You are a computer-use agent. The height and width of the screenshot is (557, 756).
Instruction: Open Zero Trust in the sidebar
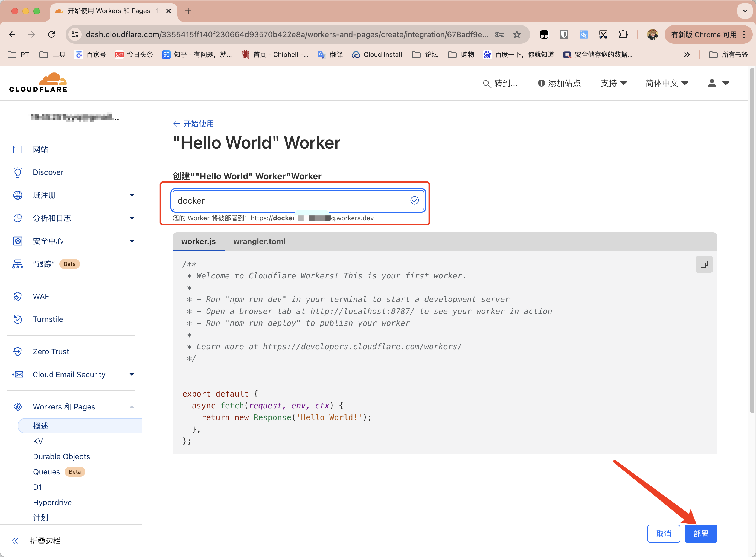pyautogui.click(x=51, y=352)
